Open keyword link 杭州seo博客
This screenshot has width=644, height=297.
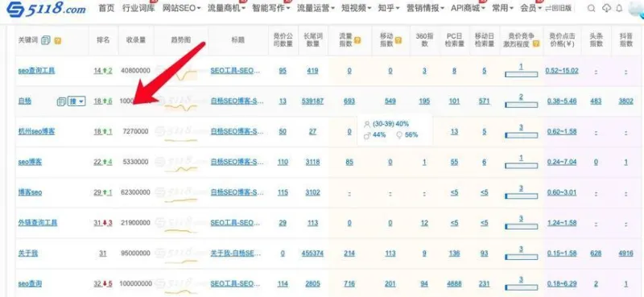(36, 131)
